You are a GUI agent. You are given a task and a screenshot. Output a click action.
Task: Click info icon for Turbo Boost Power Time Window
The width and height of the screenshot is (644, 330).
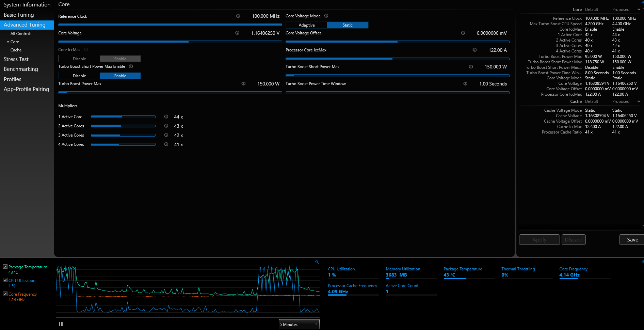coord(465,83)
